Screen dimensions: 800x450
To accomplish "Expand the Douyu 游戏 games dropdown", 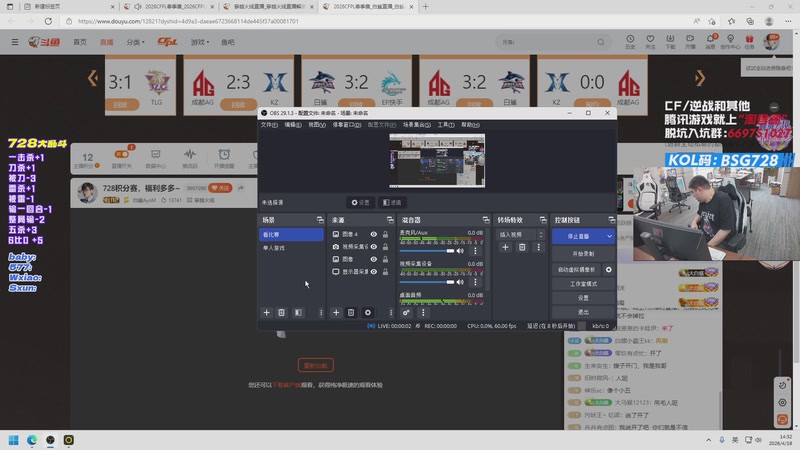I will [199, 42].
